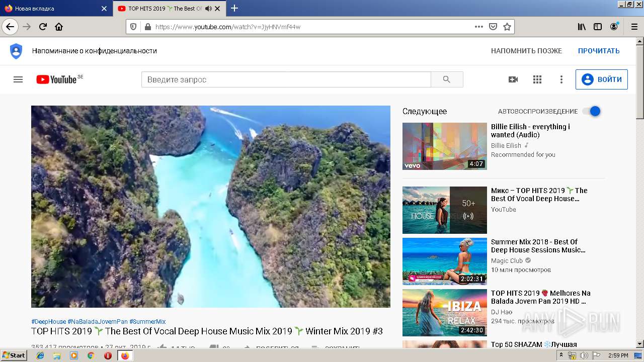Open the Firefox home page icon
644x362 pixels.
click(x=59, y=27)
